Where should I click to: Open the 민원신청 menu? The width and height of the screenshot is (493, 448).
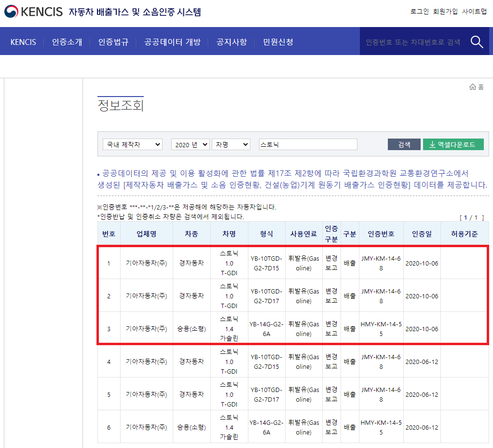[x=278, y=42]
